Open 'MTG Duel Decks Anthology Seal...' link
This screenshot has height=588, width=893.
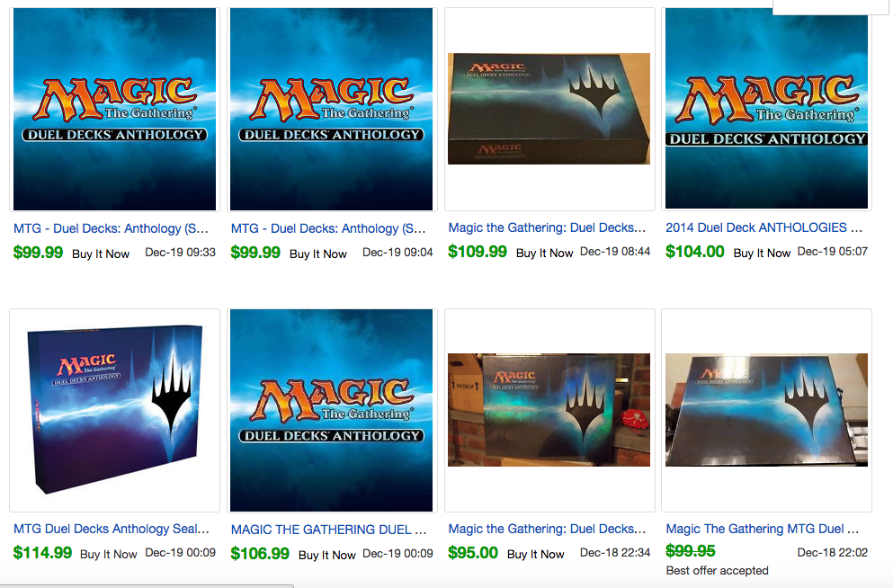[x=112, y=529]
